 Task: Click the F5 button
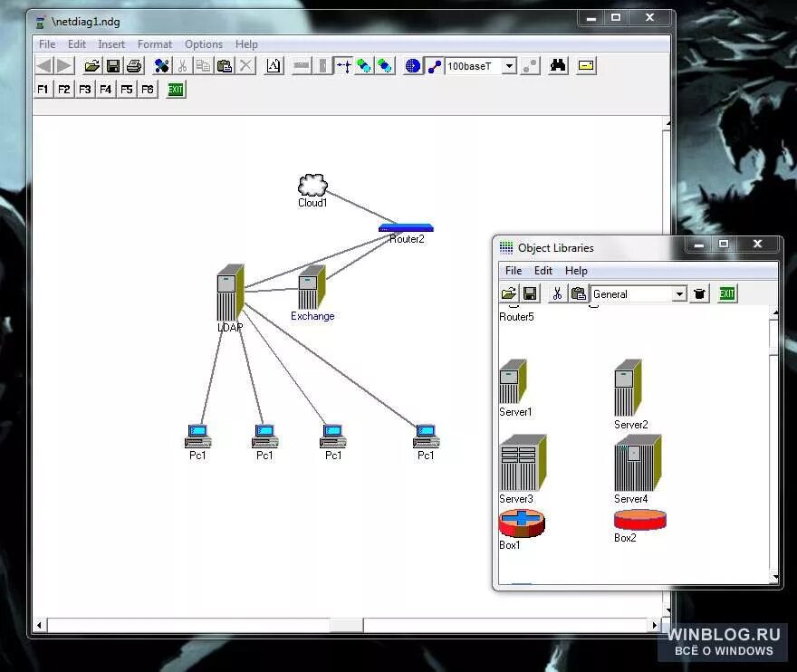[127, 90]
